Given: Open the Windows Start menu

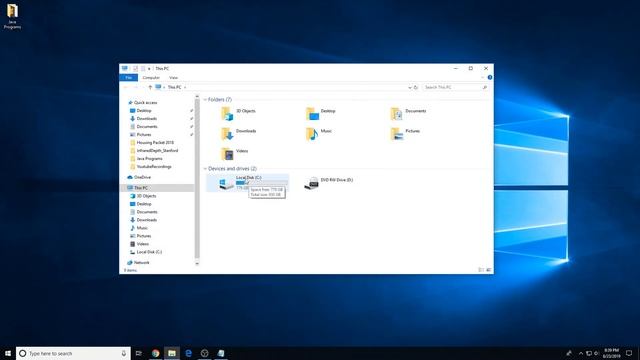Looking at the screenshot, I should coord(8,353).
